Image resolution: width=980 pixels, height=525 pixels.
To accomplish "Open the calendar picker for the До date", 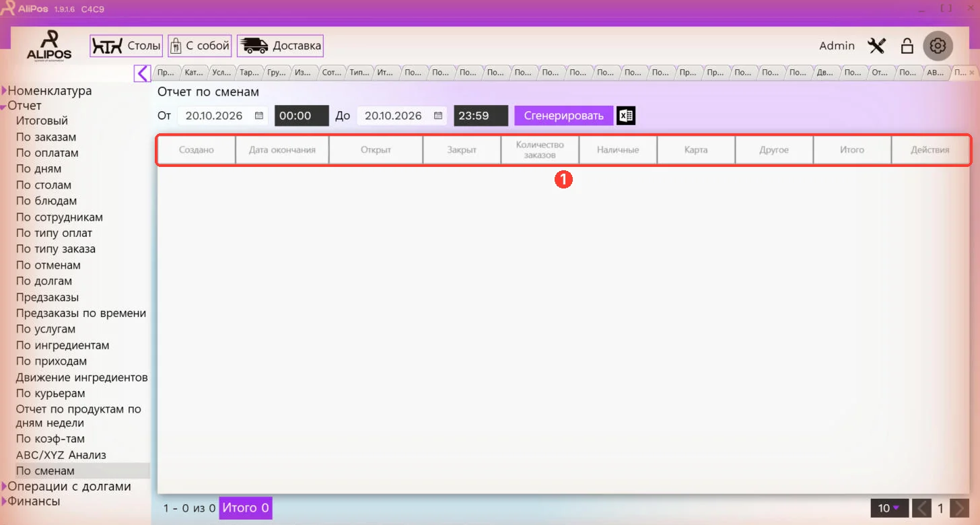I will [x=438, y=116].
